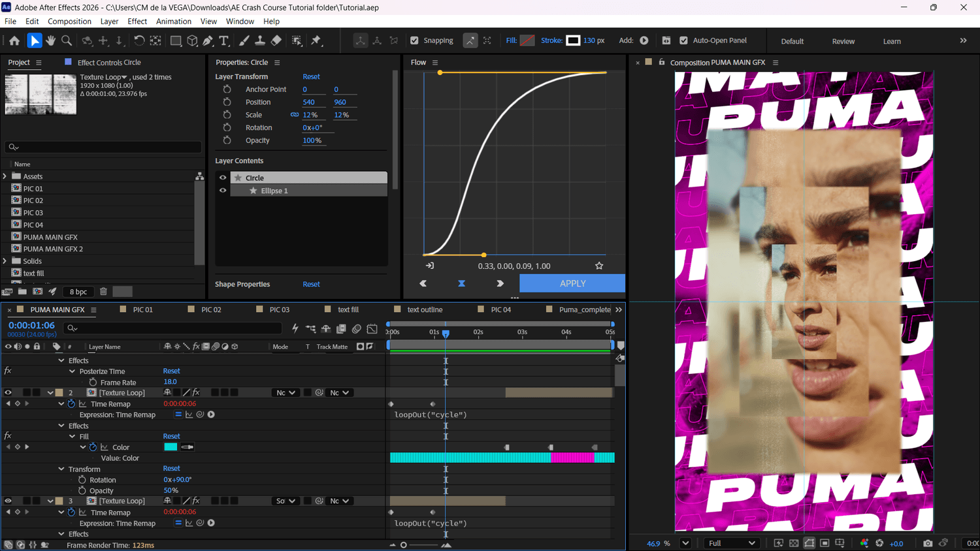
Task: Select the Rectangle shape tool
Action: click(x=176, y=40)
